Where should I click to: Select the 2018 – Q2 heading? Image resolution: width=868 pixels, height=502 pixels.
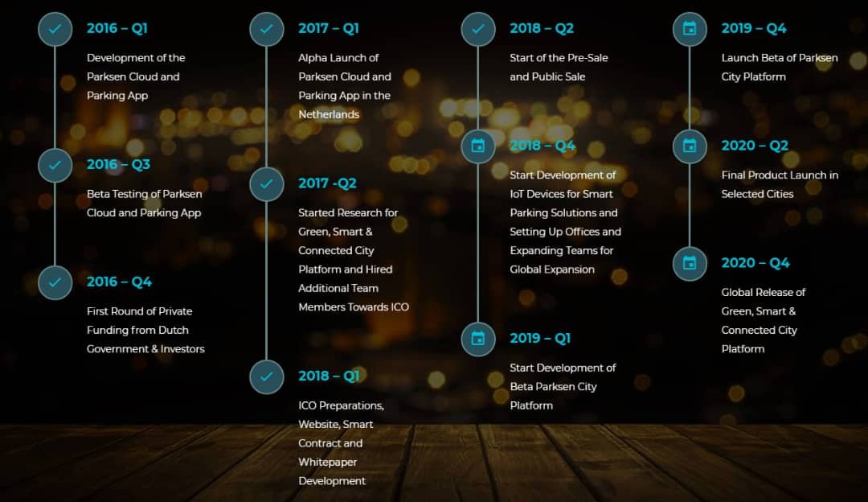pos(542,28)
